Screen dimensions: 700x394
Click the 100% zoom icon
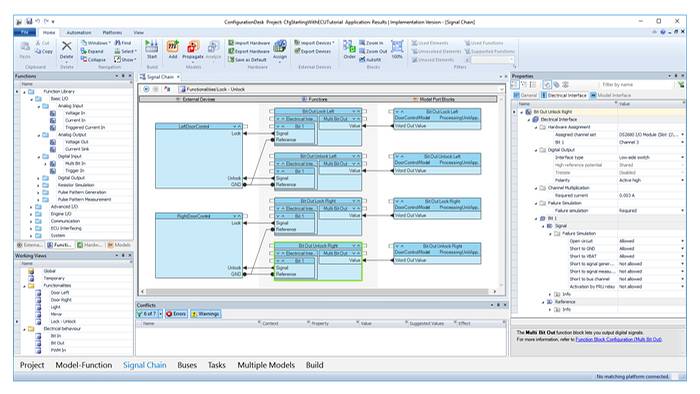(397, 46)
